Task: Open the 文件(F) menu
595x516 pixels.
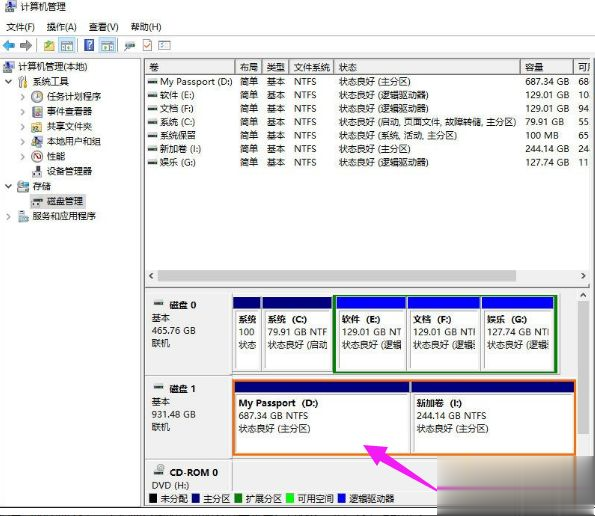Action: pos(20,27)
